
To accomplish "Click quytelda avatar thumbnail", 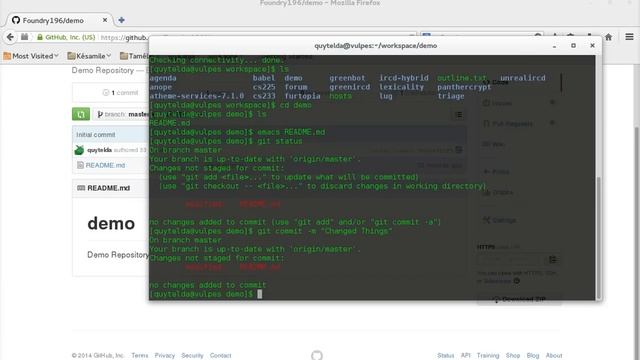I will pos(79,150).
